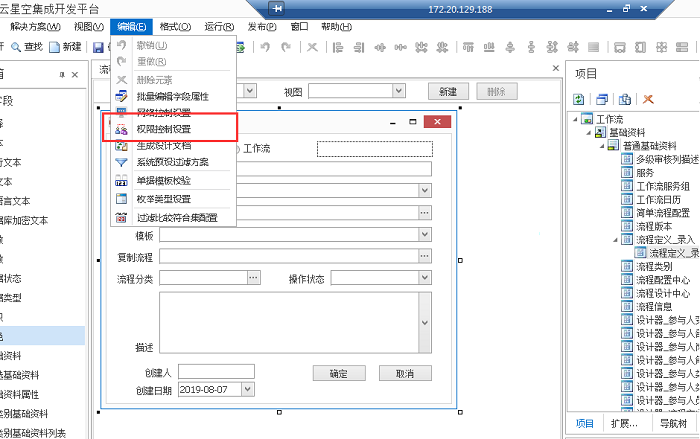Viewport: 700px width, 439px height.
Task: Click the align left edges toolbar icon
Action: [x=338, y=46]
